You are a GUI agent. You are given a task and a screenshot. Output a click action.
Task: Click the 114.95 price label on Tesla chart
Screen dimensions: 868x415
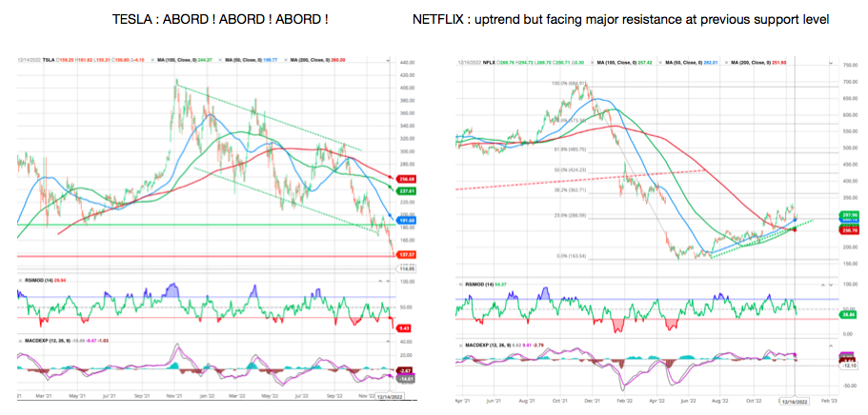[406, 268]
